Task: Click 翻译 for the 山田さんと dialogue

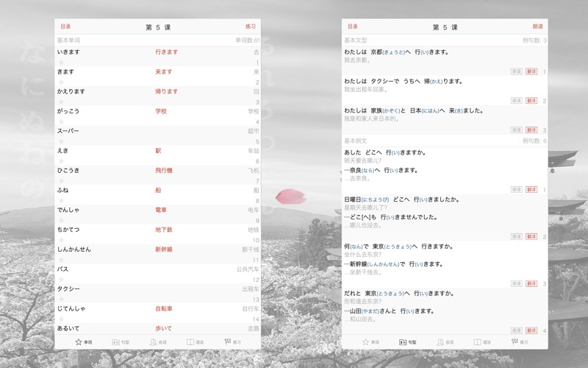Action: point(531,330)
